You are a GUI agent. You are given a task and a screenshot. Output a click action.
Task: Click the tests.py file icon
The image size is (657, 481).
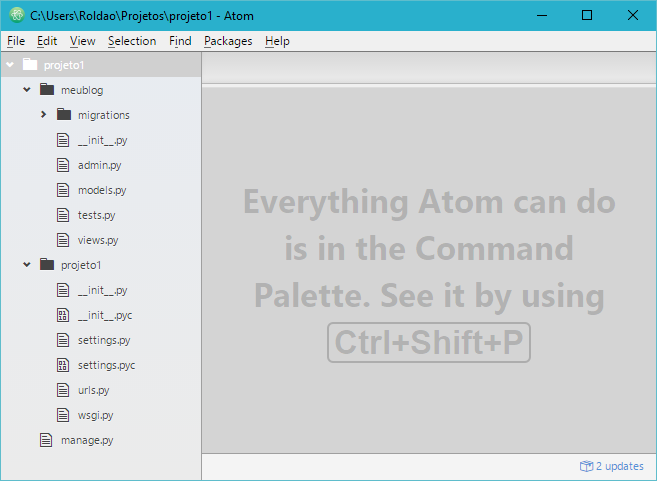click(63, 215)
